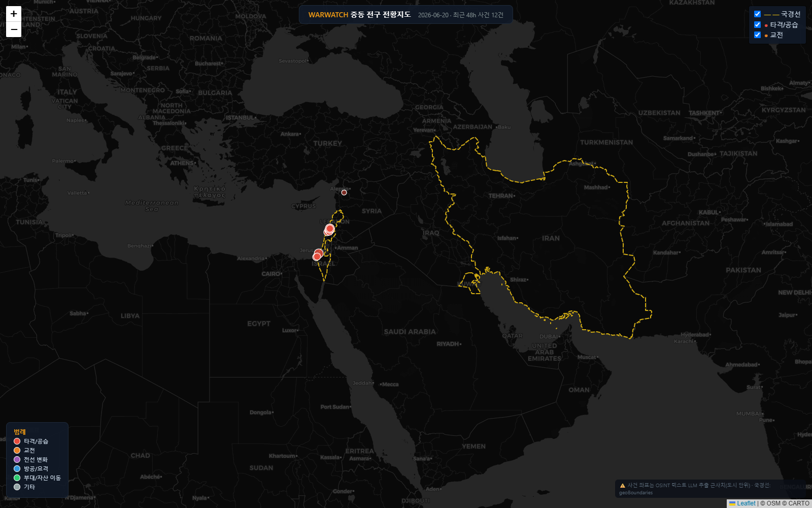This screenshot has width=812, height=508.
Task: Toggle the 교전 clashes layer checkbox
Action: coord(757,35)
